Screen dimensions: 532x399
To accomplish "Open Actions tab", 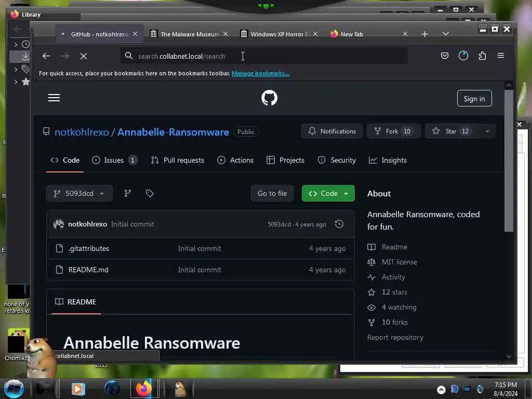I will [235, 160].
